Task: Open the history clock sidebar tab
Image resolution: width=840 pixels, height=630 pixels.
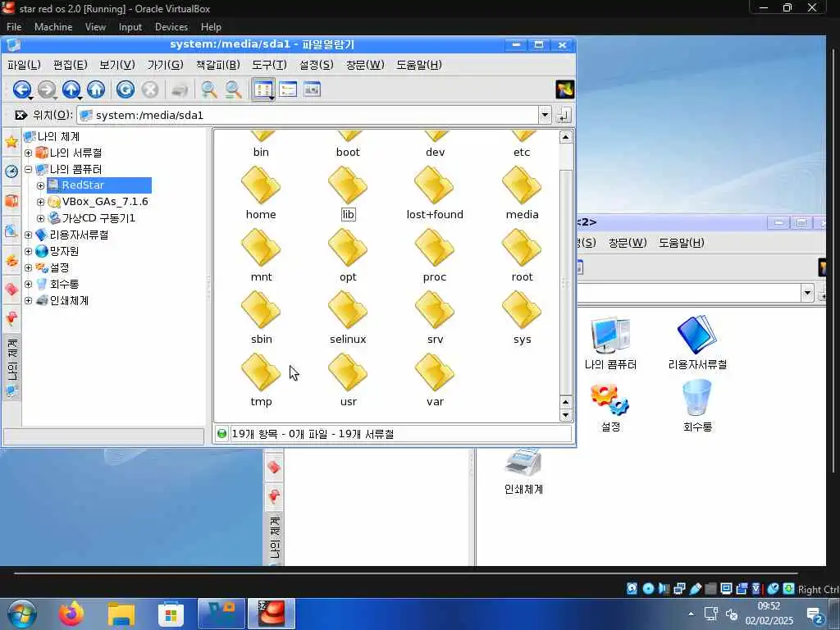Action: [11, 171]
